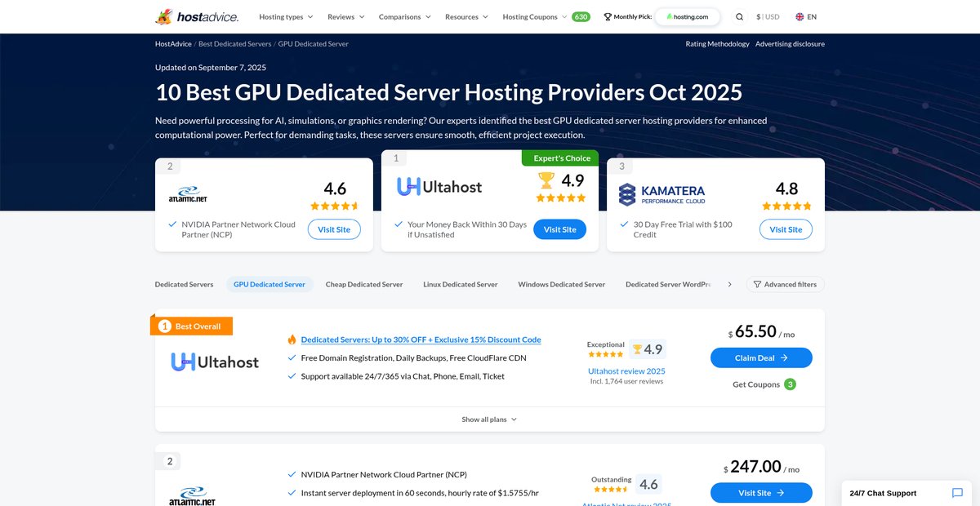Click '30 Day Free Trial with $100 Credit' text
Viewport: 980px width, 506px height.
pos(683,229)
